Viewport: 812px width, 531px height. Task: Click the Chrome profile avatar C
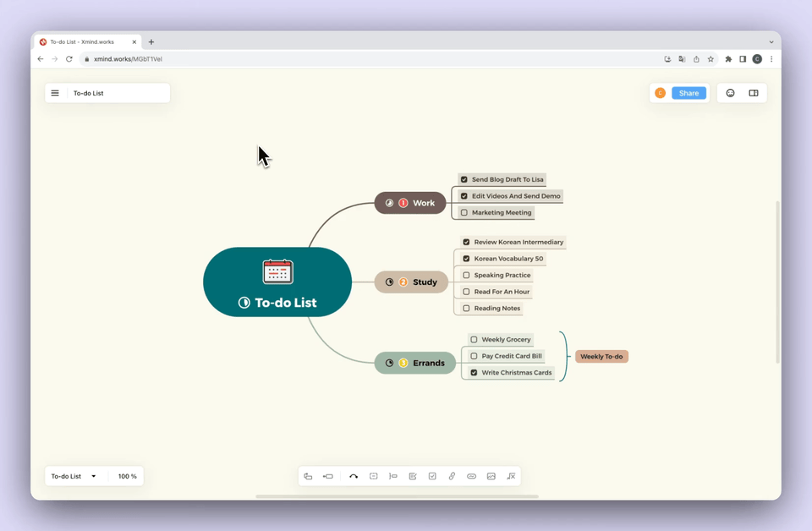click(x=757, y=59)
